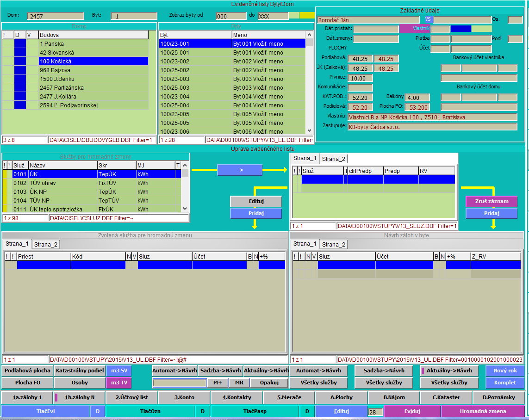The height and width of the screenshot is (420, 529).
Task: Select Strana_1 tab in Návrh záloh panel
Action: 305,244
